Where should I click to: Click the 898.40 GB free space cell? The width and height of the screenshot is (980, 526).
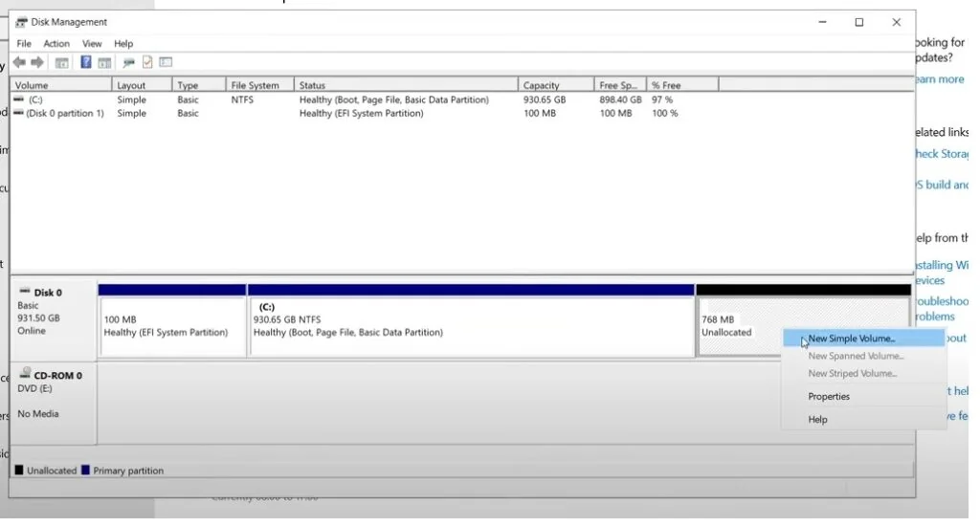pyautogui.click(x=620, y=100)
